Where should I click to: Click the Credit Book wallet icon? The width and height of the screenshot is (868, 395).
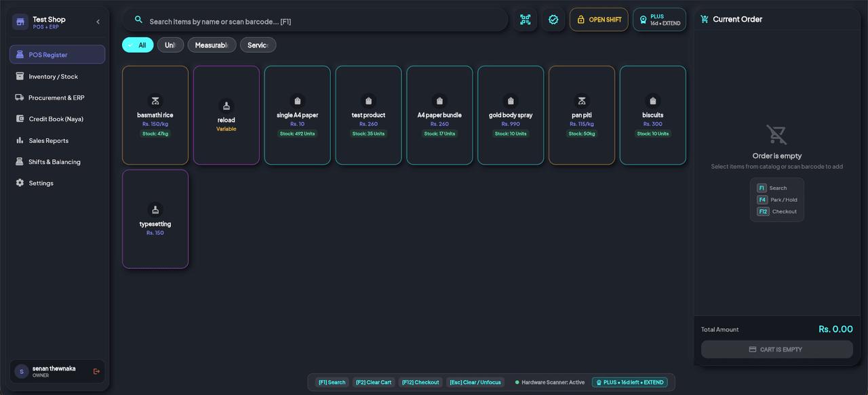point(20,119)
